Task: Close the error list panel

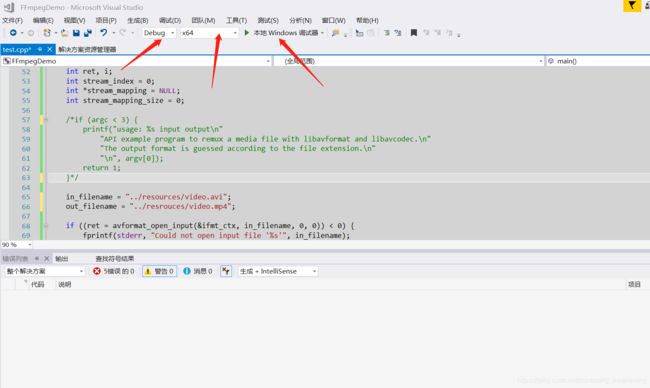Action: (46, 258)
